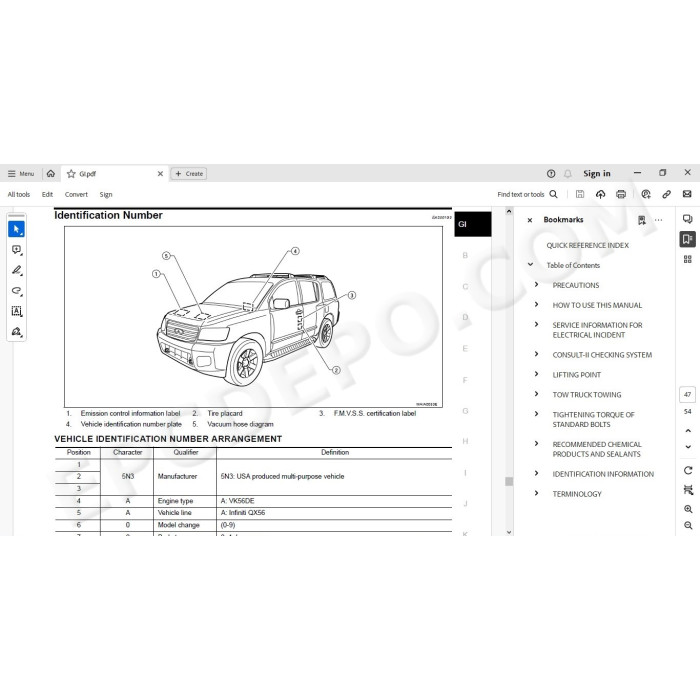Send the file by email icon
This screenshot has width=700, height=700.
687,194
